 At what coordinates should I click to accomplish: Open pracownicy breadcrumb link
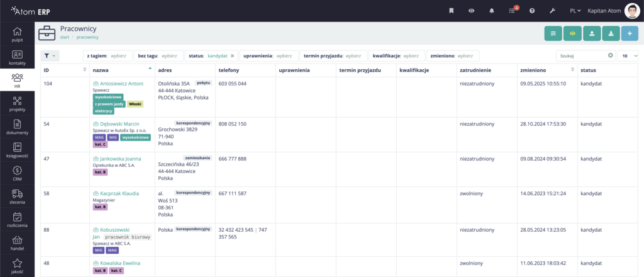pos(87,37)
